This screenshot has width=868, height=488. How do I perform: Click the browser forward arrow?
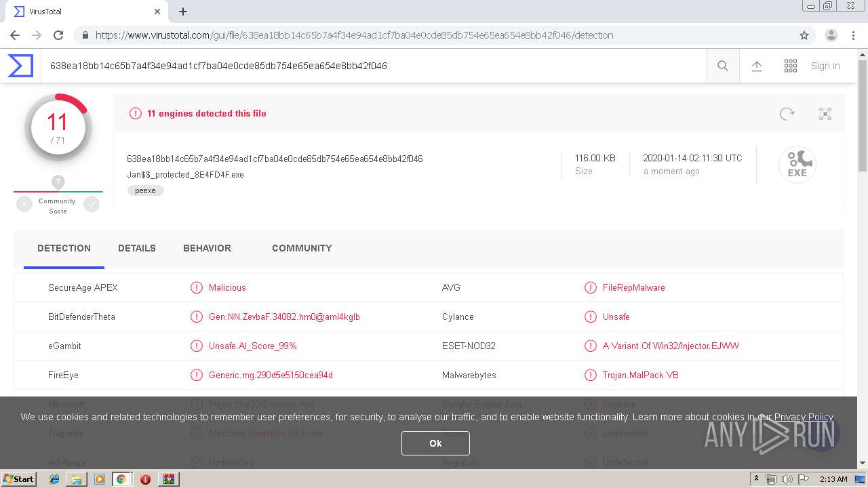(37, 35)
